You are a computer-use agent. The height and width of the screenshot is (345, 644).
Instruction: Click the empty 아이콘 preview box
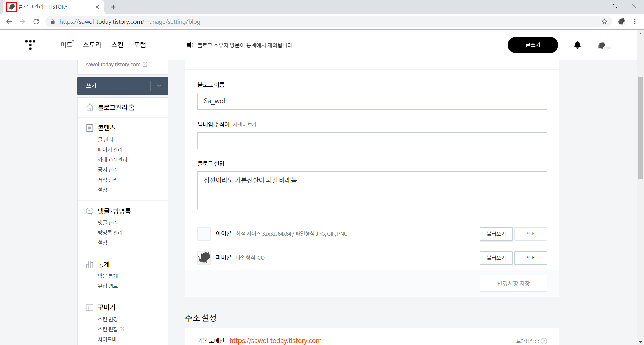pyautogui.click(x=204, y=234)
